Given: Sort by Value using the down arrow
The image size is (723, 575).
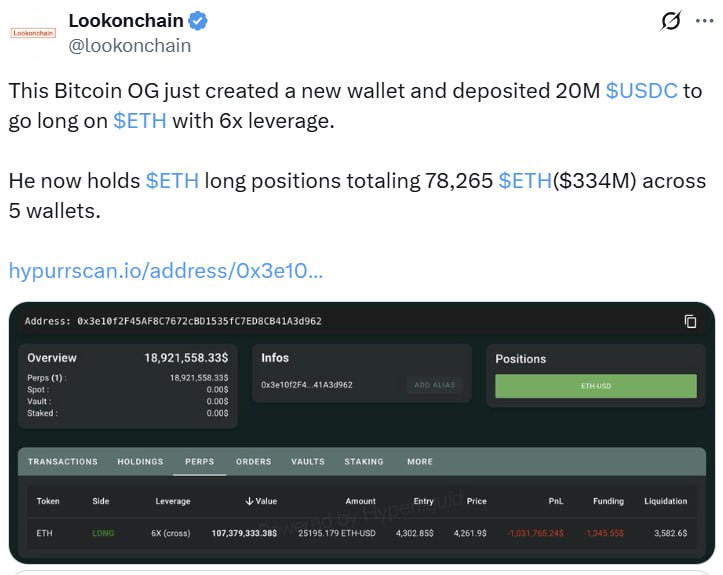Looking at the screenshot, I should point(249,501).
